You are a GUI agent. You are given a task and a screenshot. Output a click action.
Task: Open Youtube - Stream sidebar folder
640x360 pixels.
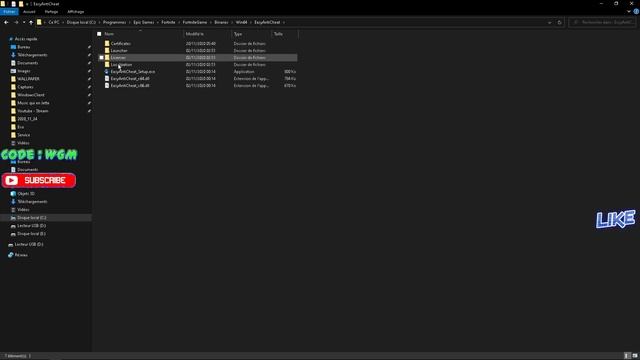(33, 111)
